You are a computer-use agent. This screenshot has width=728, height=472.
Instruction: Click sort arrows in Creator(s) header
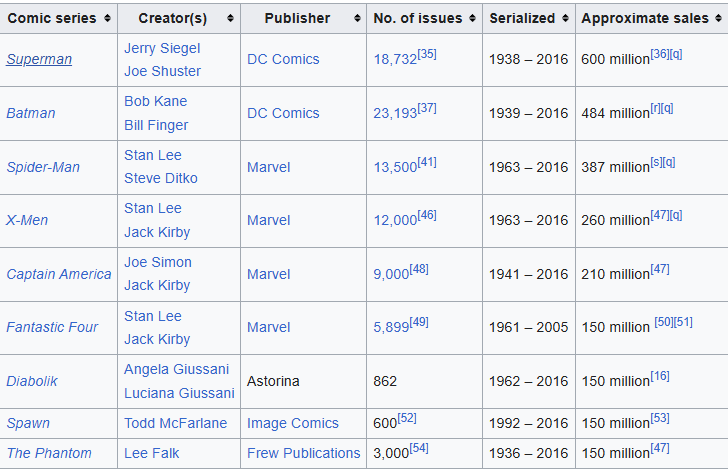(230, 18)
